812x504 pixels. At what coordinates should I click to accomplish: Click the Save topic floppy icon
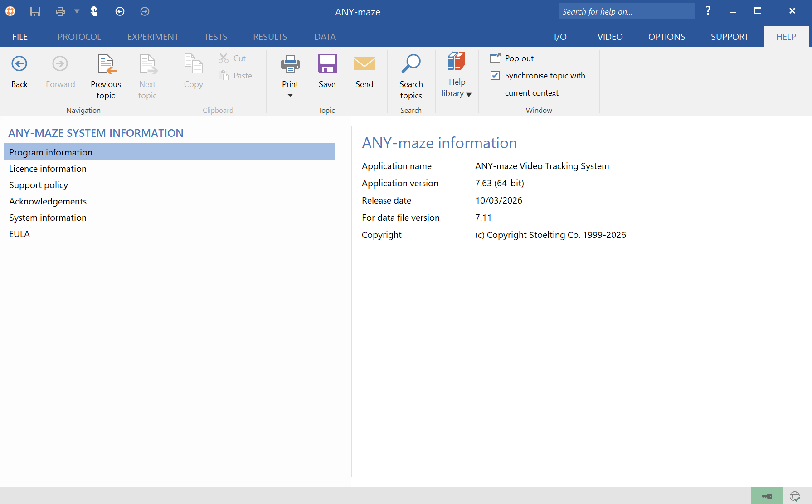coord(327,64)
